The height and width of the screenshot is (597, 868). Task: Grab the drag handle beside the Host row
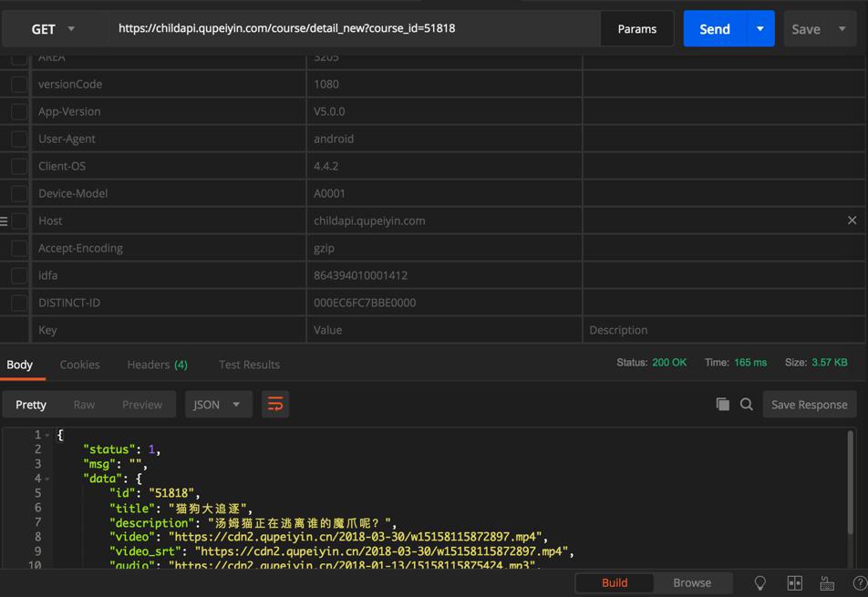point(5,221)
